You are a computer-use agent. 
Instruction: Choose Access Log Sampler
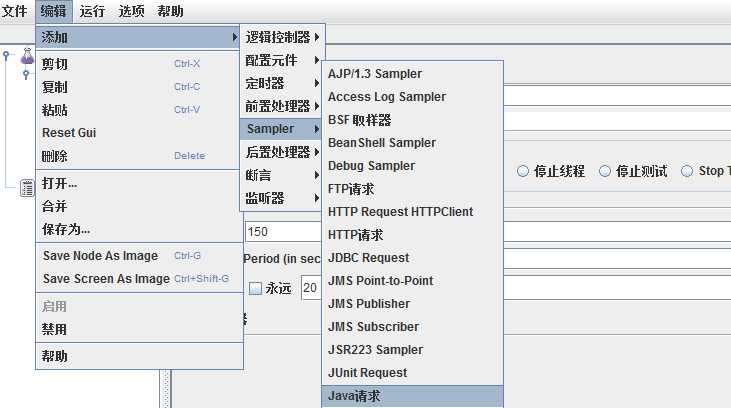pyautogui.click(x=413, y=97)
